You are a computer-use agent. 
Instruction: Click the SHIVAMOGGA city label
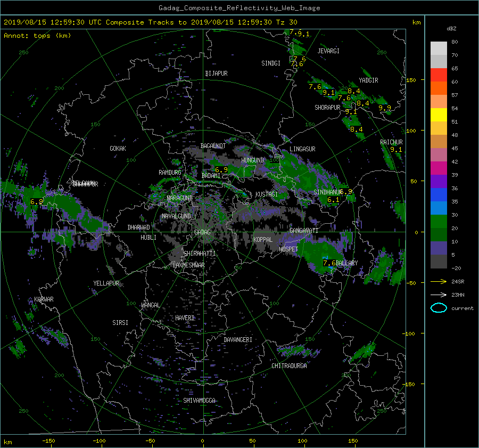(x=199, y=401)
